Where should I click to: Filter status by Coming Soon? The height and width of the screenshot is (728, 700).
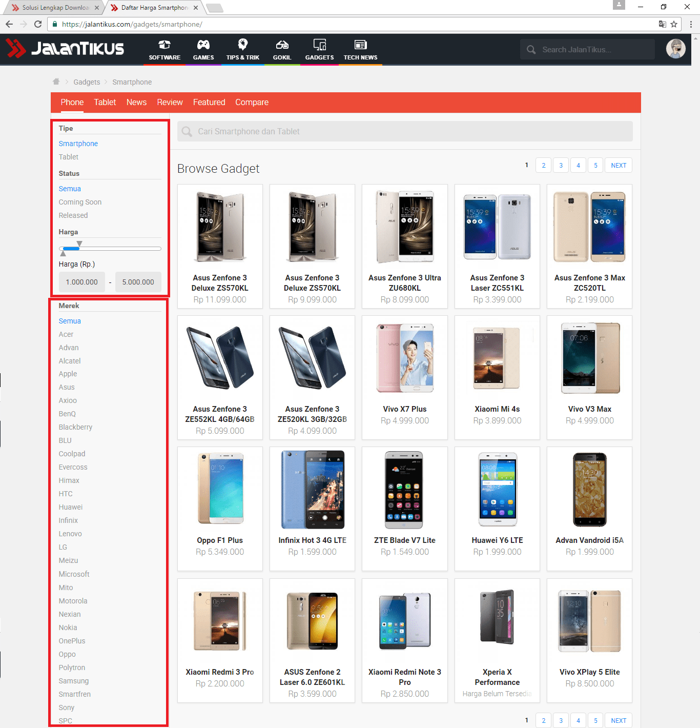(x=80, y=202)
